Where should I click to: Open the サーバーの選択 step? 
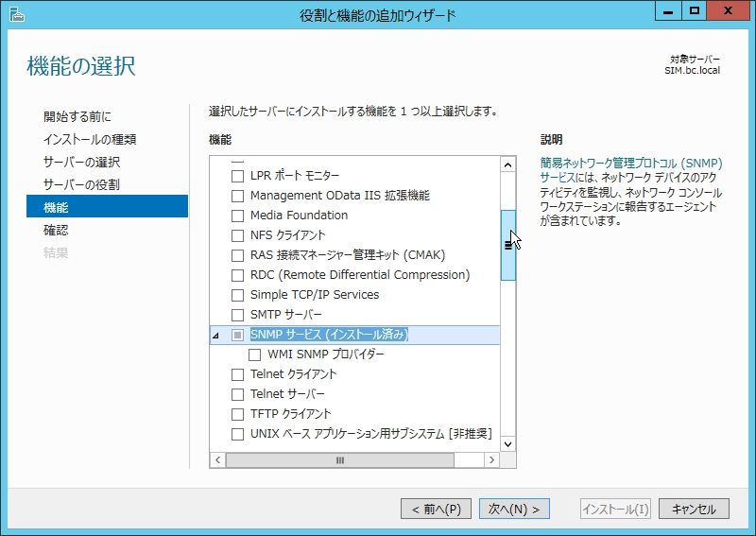[81, 162]
